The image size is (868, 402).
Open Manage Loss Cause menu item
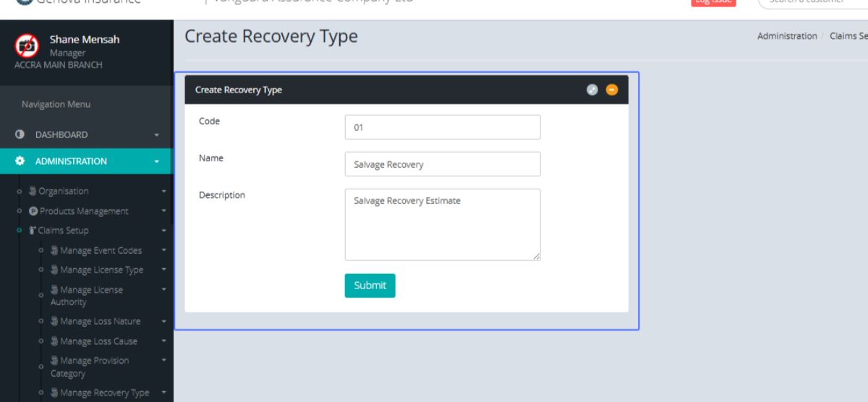[98, 341]
